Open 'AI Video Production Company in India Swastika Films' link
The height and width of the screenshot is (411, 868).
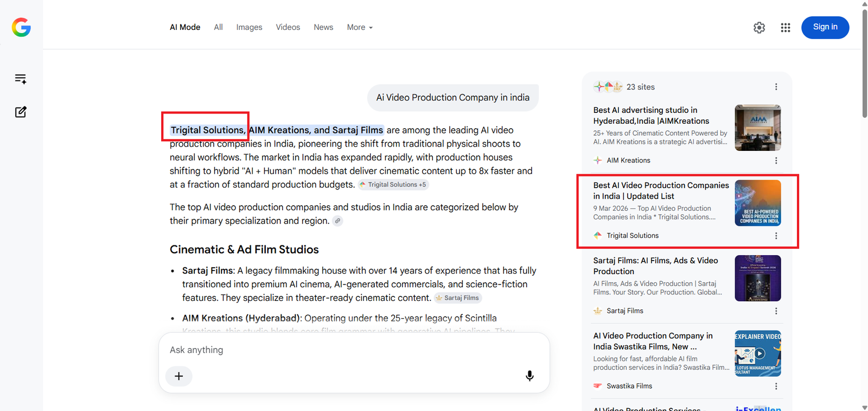point(653,341)
